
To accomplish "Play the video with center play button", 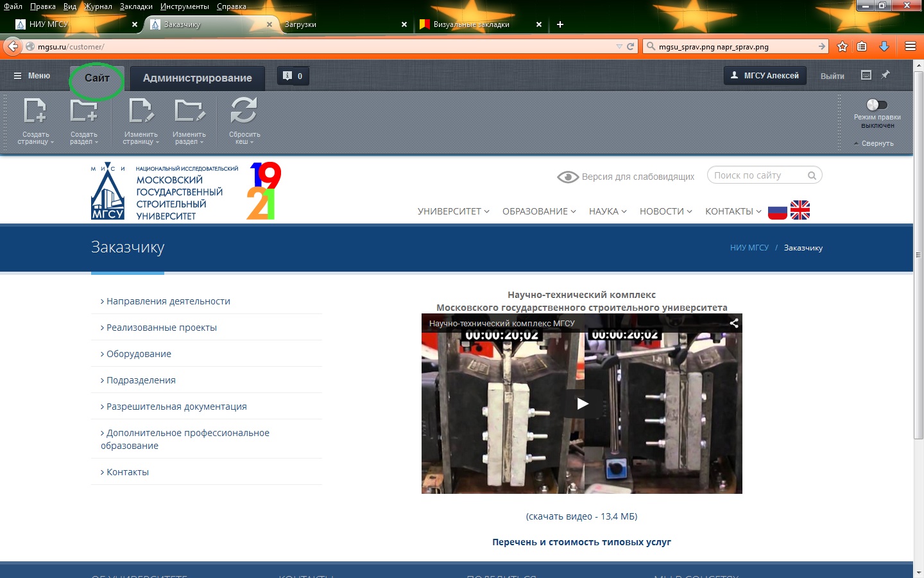I will tap(582, 403).
